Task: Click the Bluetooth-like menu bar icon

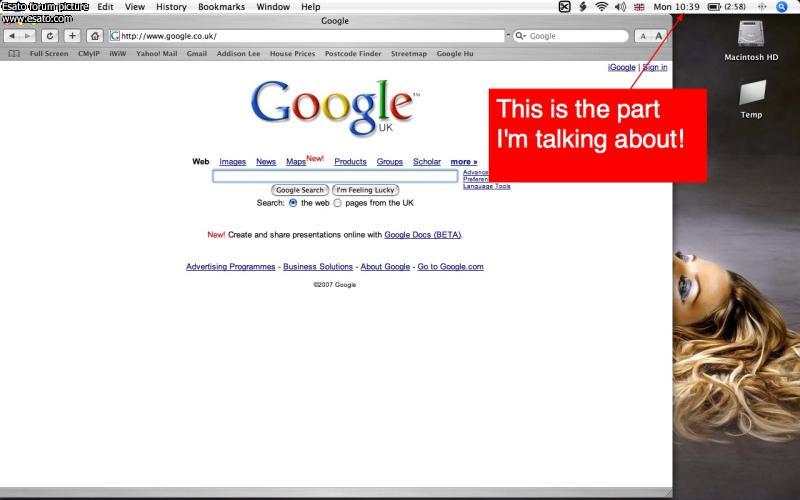Action: coord(583,7)
